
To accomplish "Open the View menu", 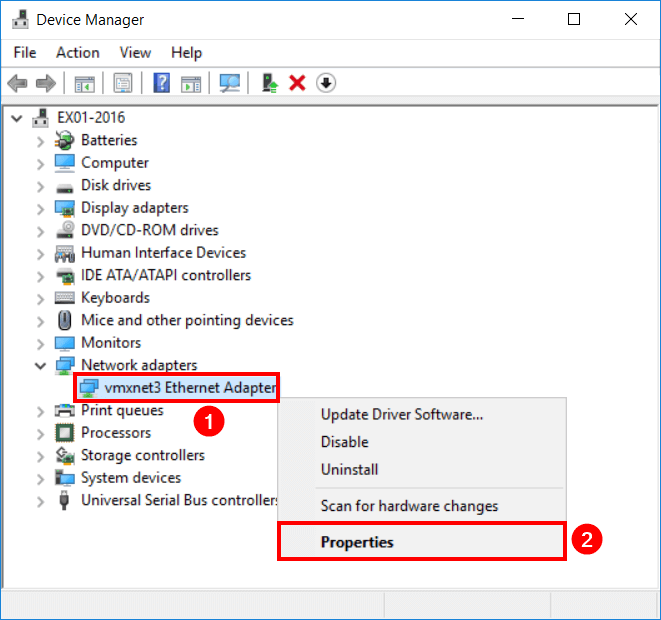I will click(x=135, y=52).
